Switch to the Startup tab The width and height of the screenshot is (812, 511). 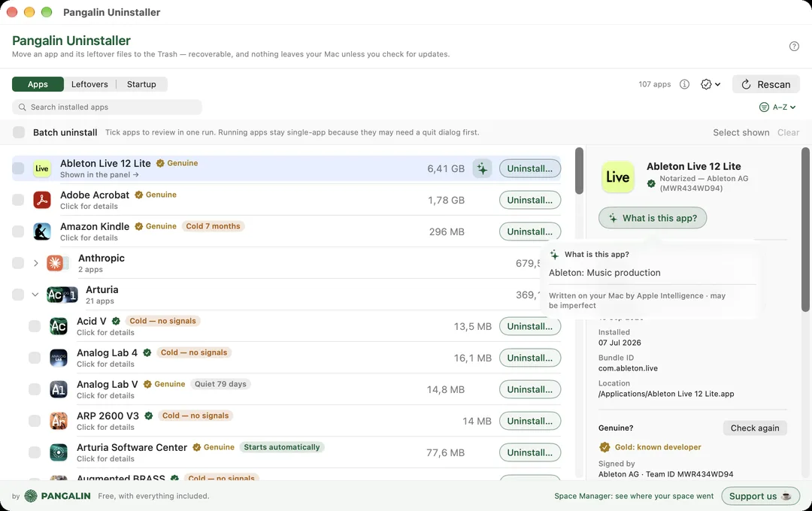141,84
